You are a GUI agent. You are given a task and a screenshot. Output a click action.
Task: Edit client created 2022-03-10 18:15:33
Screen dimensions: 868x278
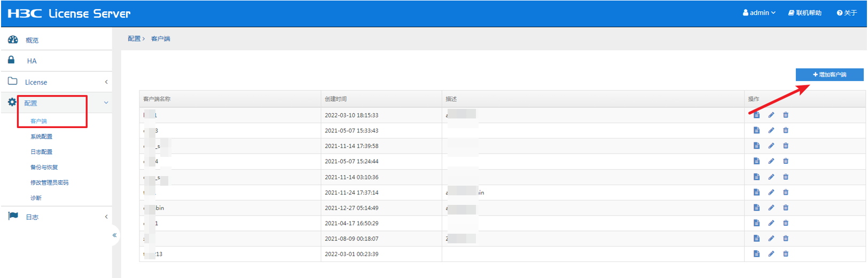pyautogui.click(x=771, y=115)
